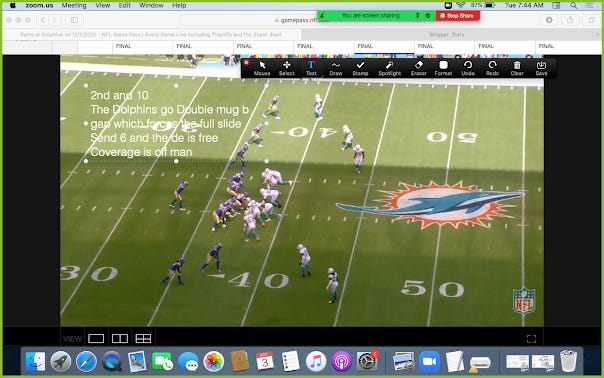Screen dimensions: 604x378
Task: Choose the Select tool in annotation bar
Action: (x=287, y=68)
